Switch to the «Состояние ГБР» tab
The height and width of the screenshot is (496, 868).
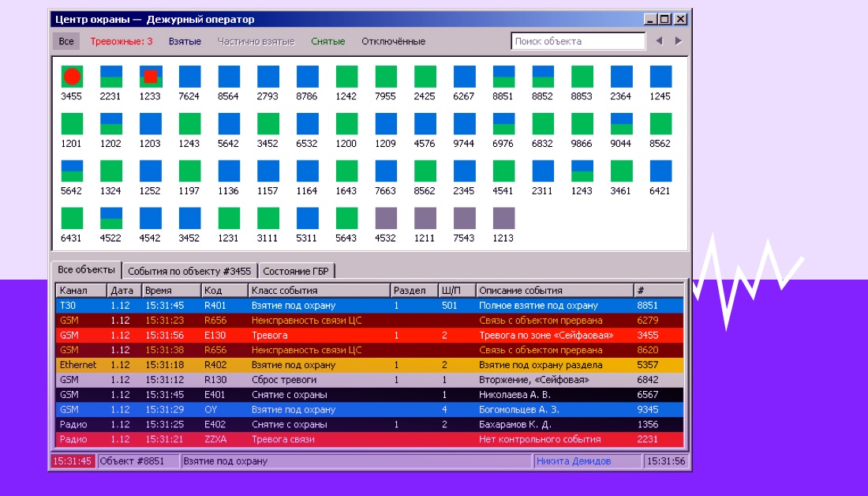[x=297, y=271]
